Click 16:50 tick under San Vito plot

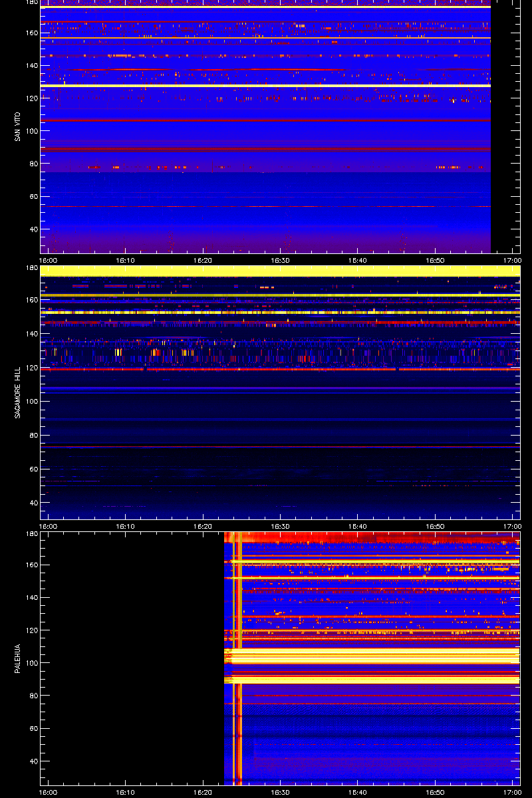tap(435, 260)
